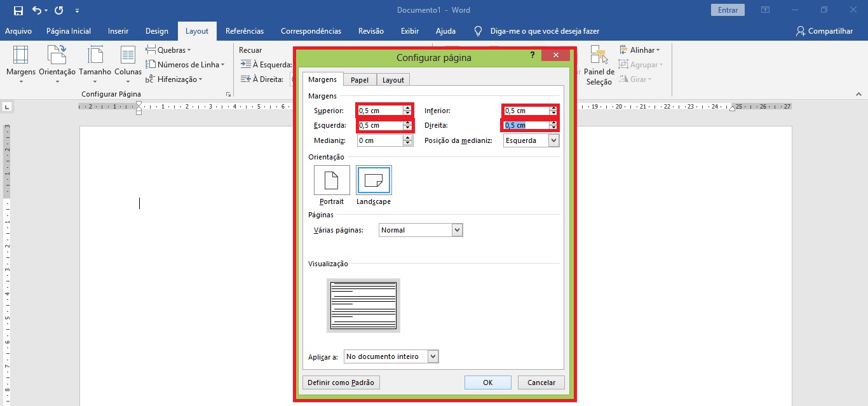Switch to the Papel tab
Viewport: 868px width, 406px height.
point(360,80)
